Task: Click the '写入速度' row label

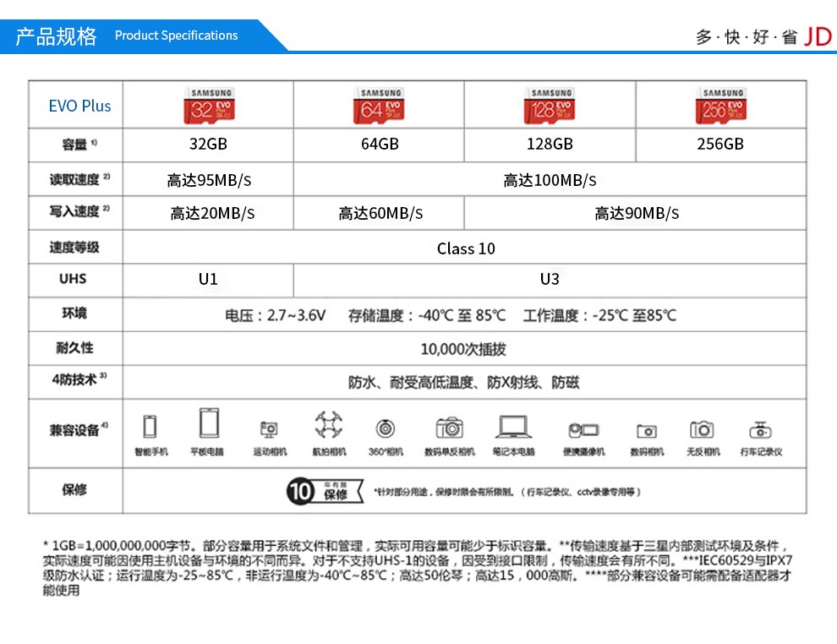Action: (x=79, y=211)
